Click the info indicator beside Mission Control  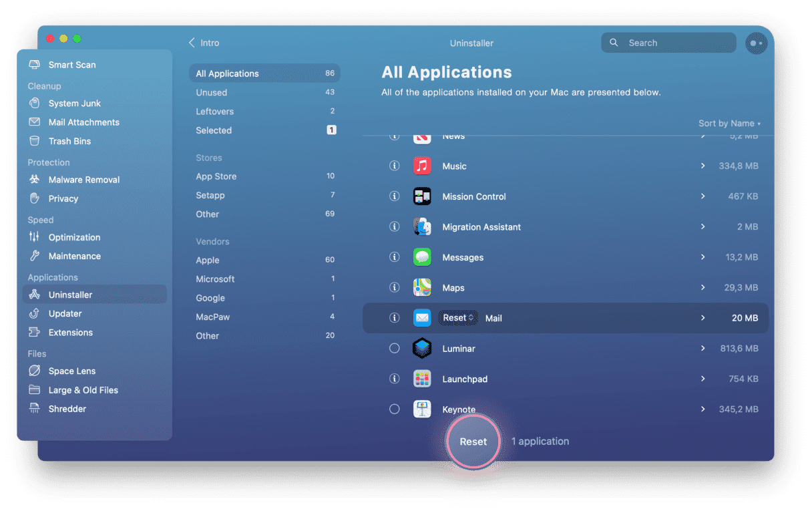click(395, 196)
